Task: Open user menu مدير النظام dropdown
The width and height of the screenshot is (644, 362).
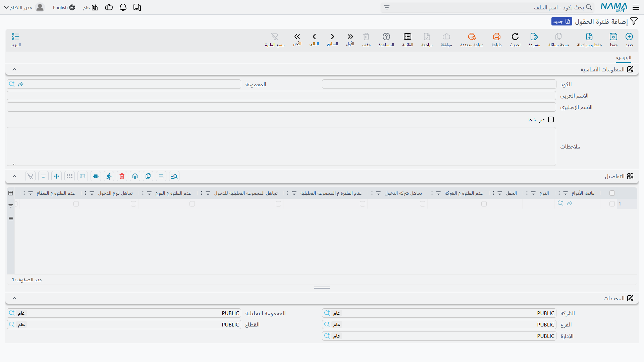Action: coord(24,7)
